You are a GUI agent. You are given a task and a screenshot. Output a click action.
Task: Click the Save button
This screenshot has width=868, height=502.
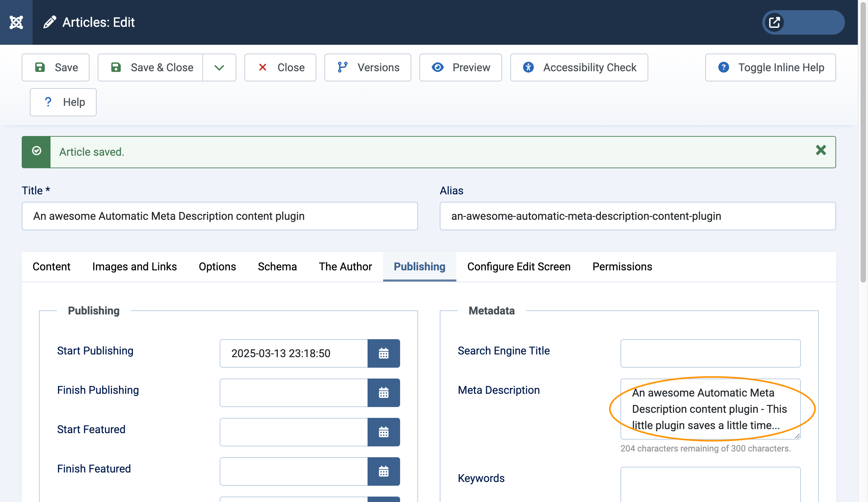(x=56, y=67)
